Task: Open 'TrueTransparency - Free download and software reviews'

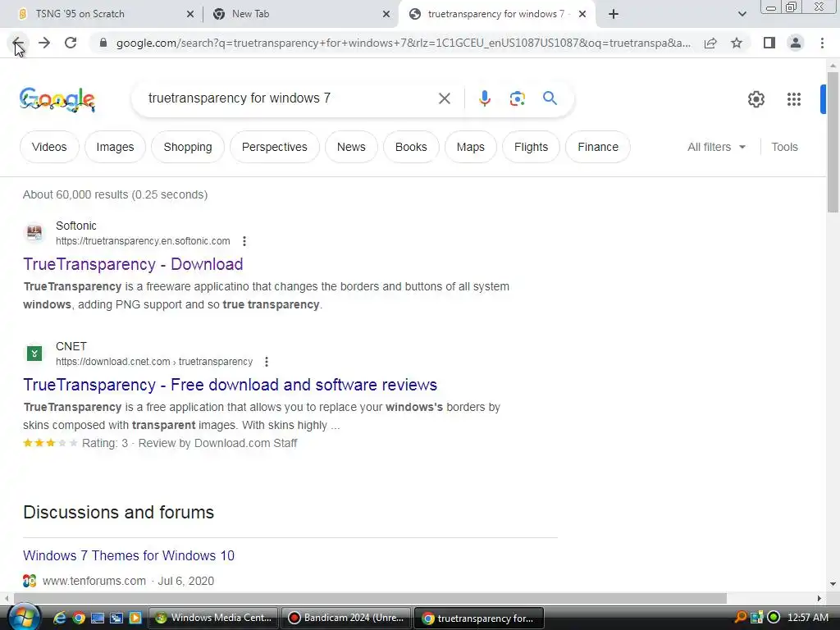Action: pyautogui.click(x=230, y=385)
